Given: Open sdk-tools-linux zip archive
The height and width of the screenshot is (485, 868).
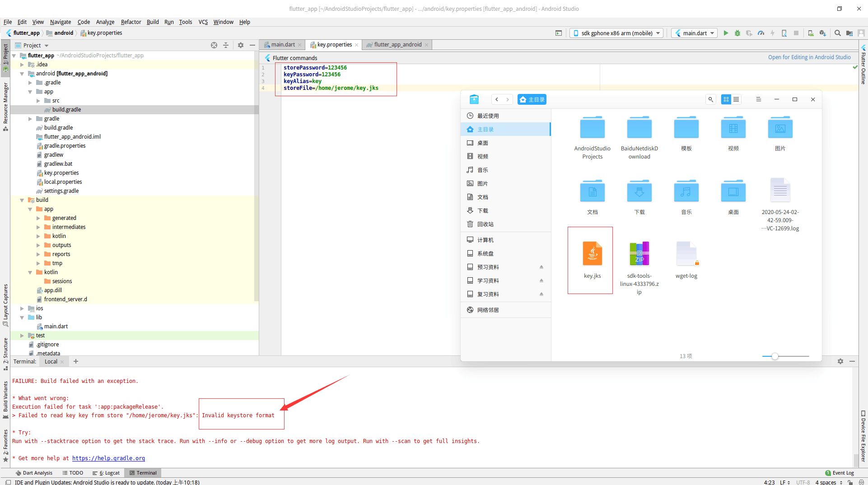Looking at the screenshot, I should click(639, 268).
